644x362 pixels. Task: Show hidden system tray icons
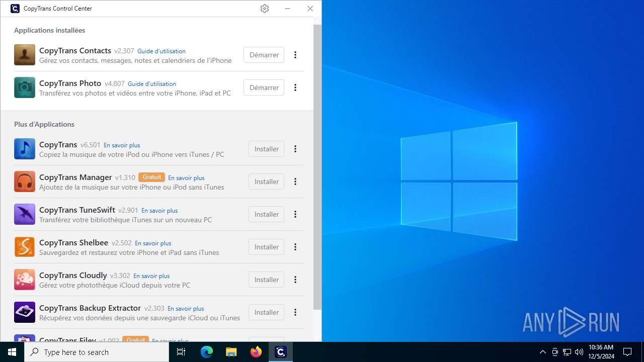point(542,352)
